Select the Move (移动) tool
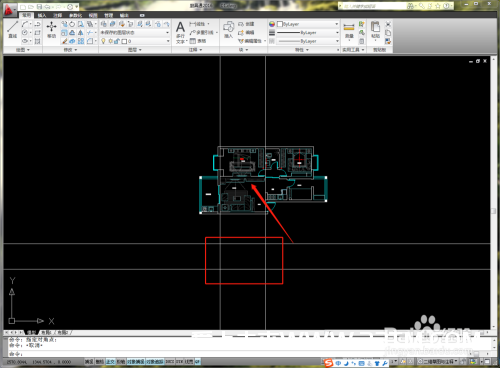The width and height of the screenshot is (500, 368). [51, 29]
